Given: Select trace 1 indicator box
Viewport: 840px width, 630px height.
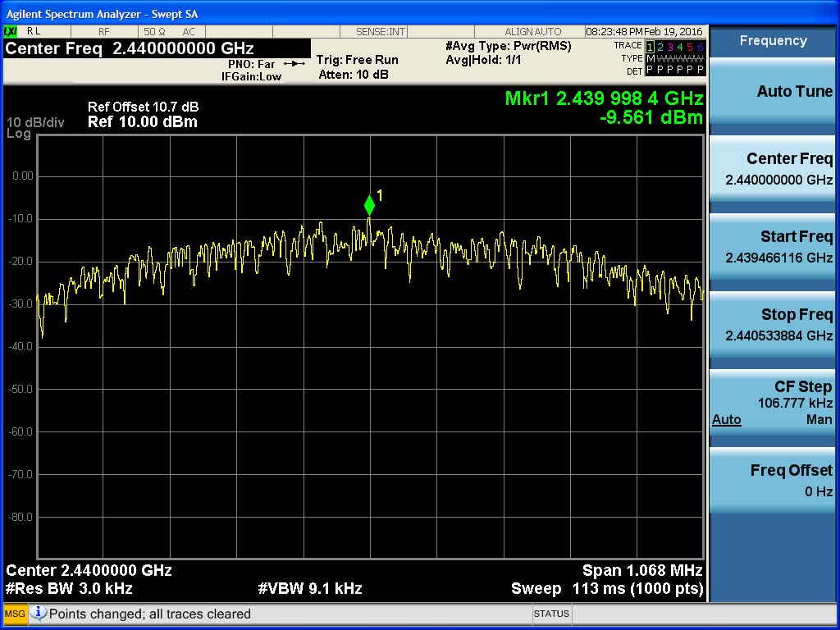Looking at the screenshot, I should coord(650,47).
